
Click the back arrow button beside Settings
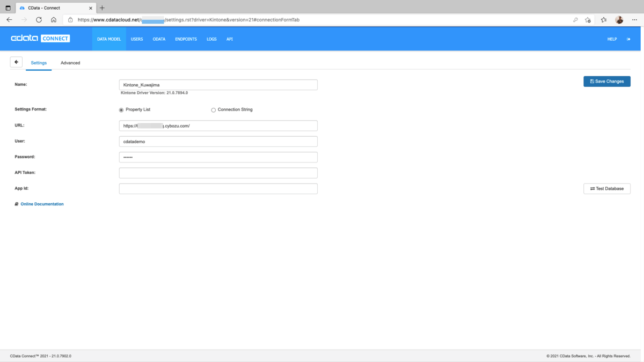(16, 62)
